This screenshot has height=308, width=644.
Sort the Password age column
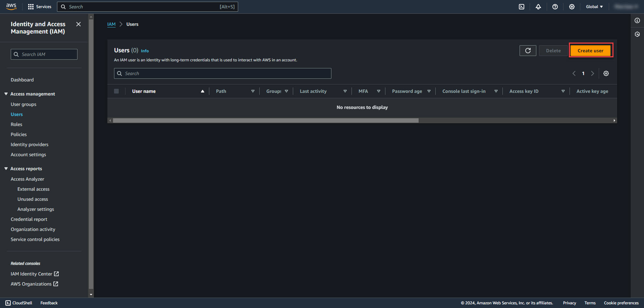[x=429, y=91]
